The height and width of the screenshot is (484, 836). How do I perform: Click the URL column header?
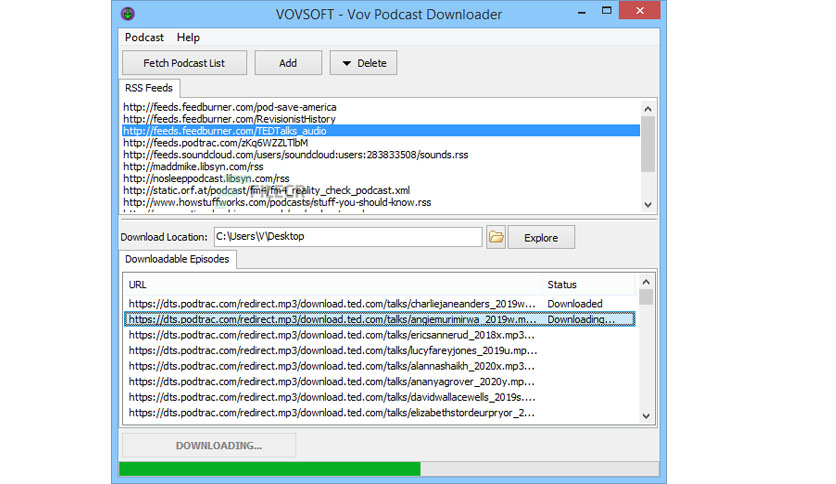333,285
